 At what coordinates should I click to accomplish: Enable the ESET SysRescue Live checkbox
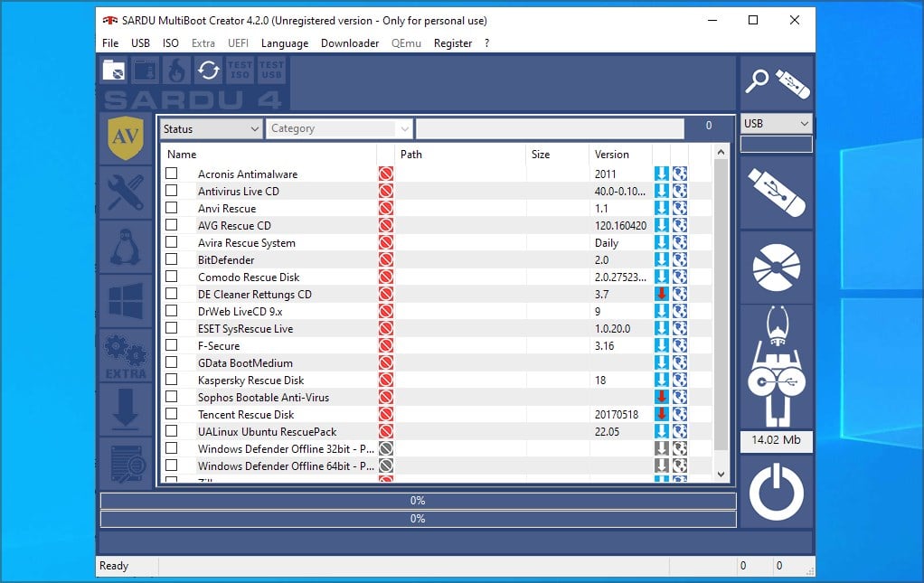(172, 328)
